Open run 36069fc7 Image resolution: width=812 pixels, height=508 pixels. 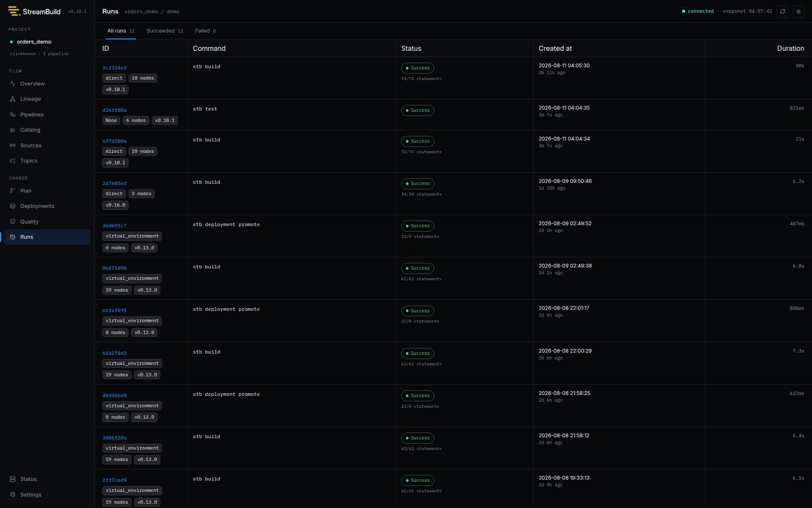[114, 226]
